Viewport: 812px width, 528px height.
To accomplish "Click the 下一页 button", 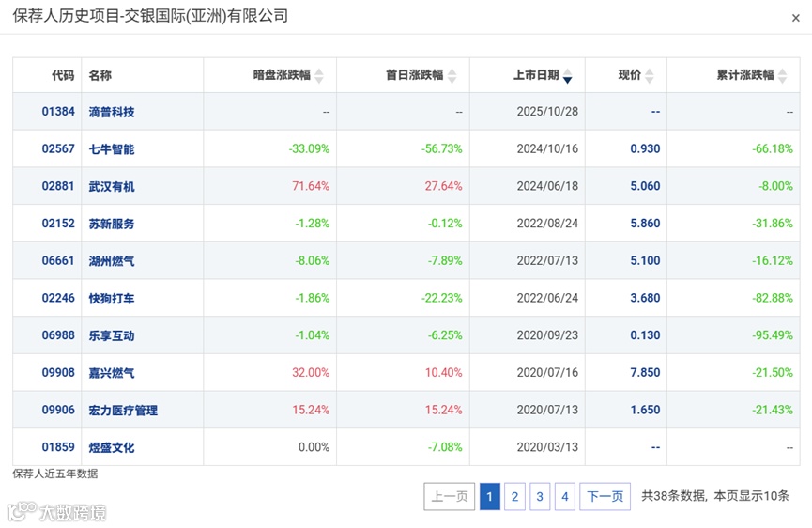I will click(x=605, y=496).
